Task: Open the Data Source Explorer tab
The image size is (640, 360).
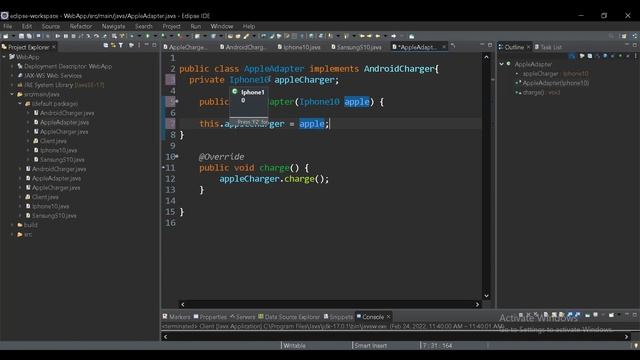Action: (x=289, y=317)
